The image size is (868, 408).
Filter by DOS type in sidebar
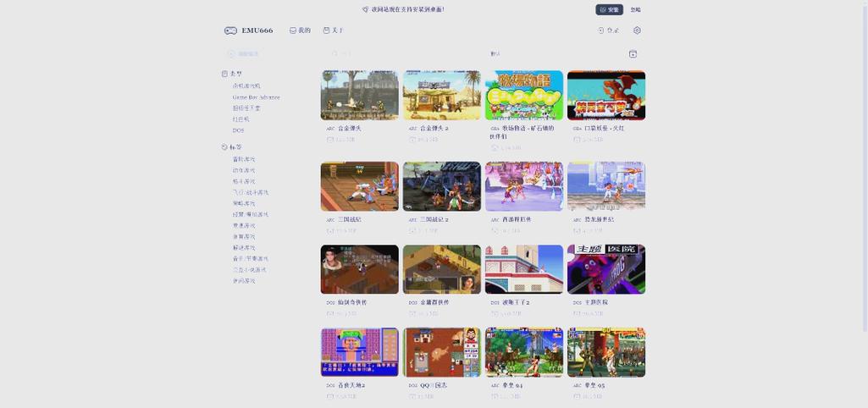tap(238, 130)
